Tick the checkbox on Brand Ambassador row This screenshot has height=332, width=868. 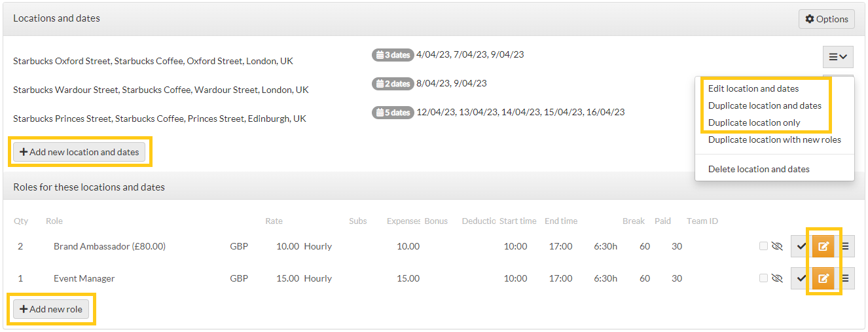(763, 246)
